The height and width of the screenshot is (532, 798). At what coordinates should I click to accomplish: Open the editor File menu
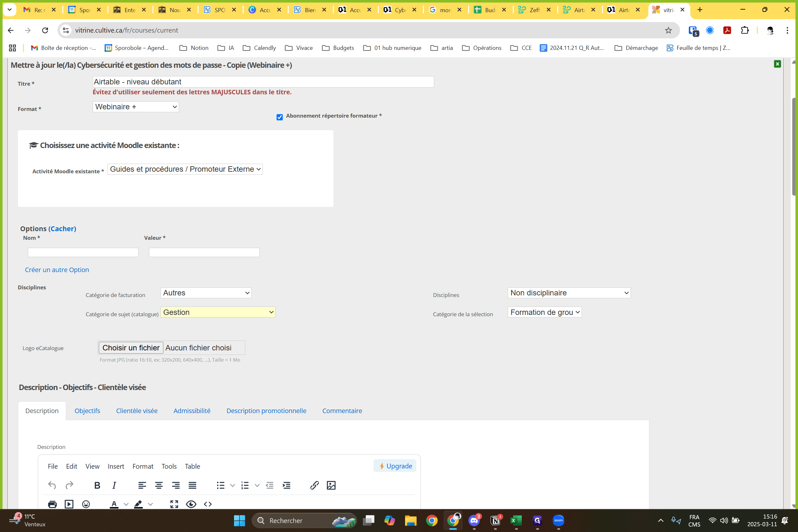pos(52,466)
